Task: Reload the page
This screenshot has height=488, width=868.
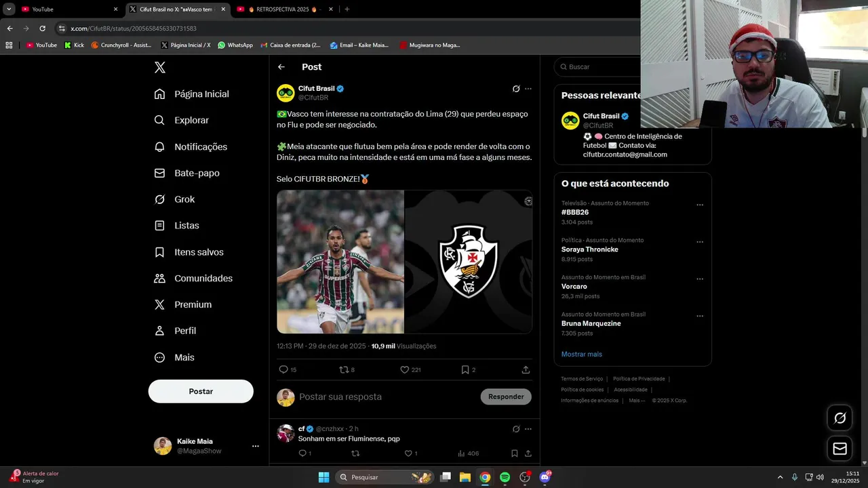Action: [42, 28]
